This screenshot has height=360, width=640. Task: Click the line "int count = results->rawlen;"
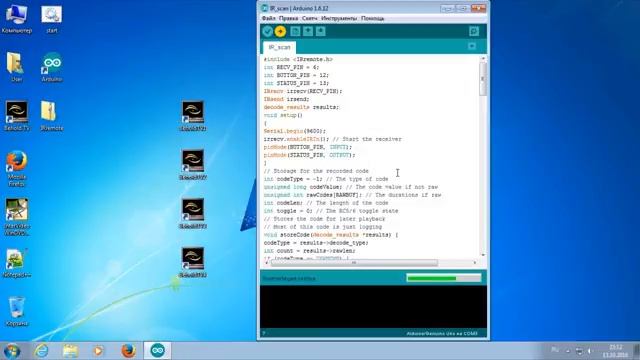coord(309,251)
